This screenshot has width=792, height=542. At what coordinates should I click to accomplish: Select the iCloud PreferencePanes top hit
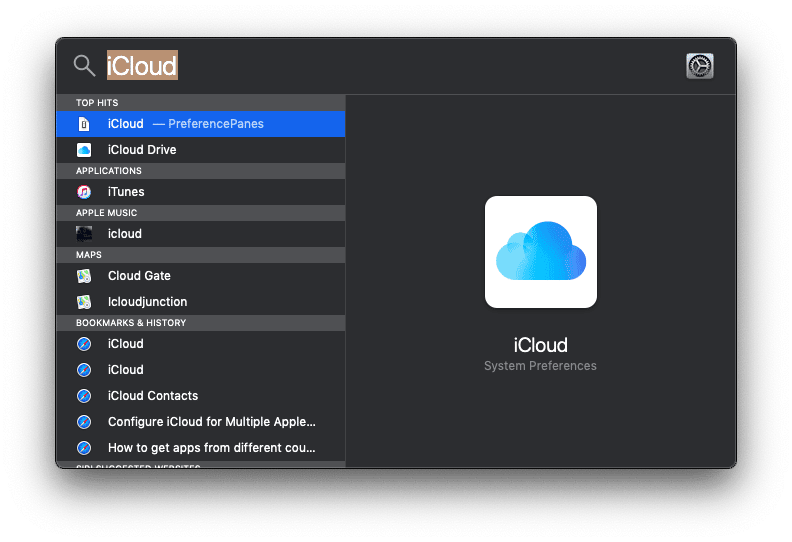(201, 124)
